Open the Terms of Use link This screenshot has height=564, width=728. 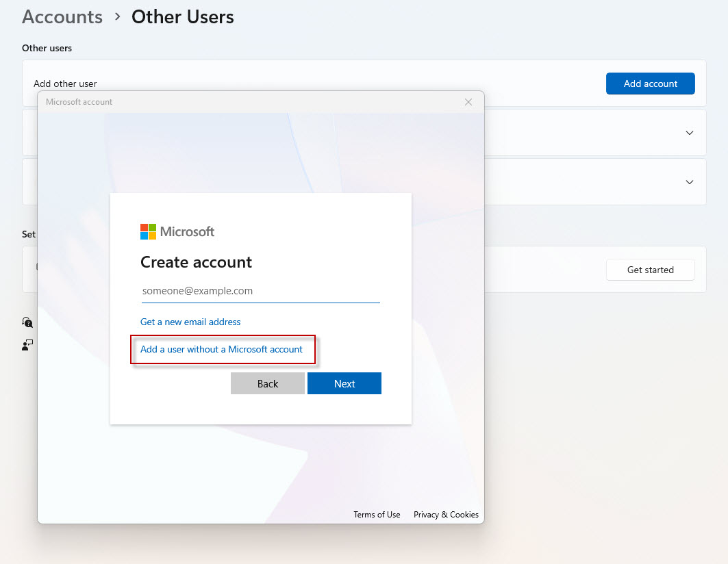377,514
